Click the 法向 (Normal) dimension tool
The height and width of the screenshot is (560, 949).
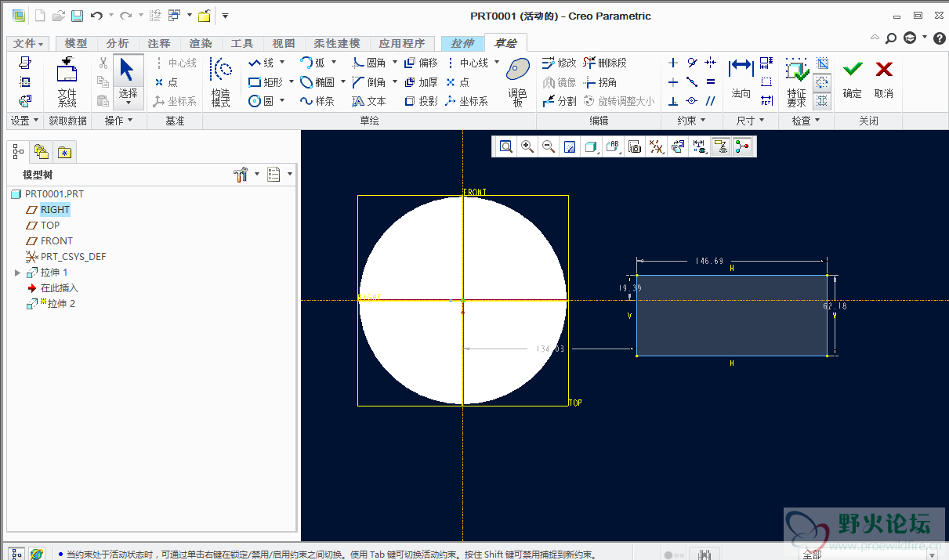741,78
